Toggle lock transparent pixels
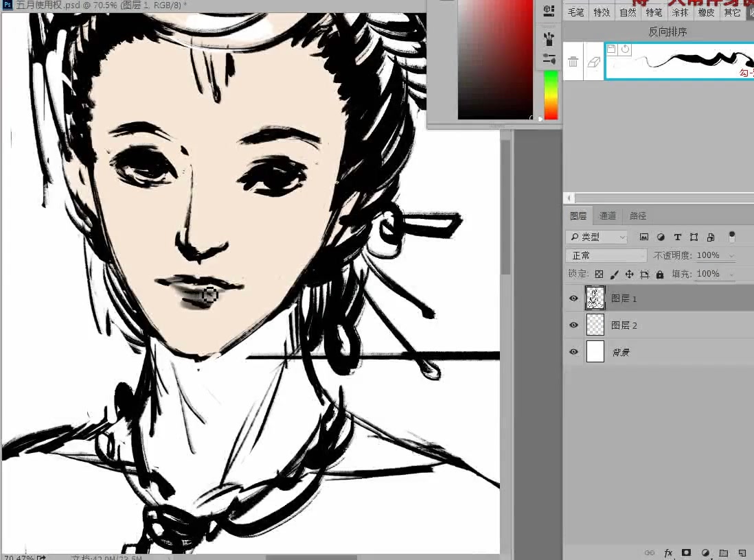This screenshot has height=560, width=754. click(x=599, y=274)
